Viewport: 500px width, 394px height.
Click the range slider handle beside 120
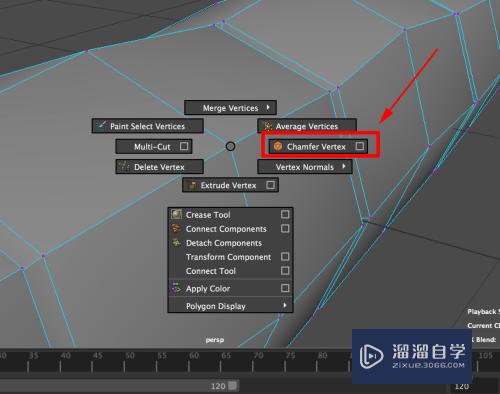[233, 386]
